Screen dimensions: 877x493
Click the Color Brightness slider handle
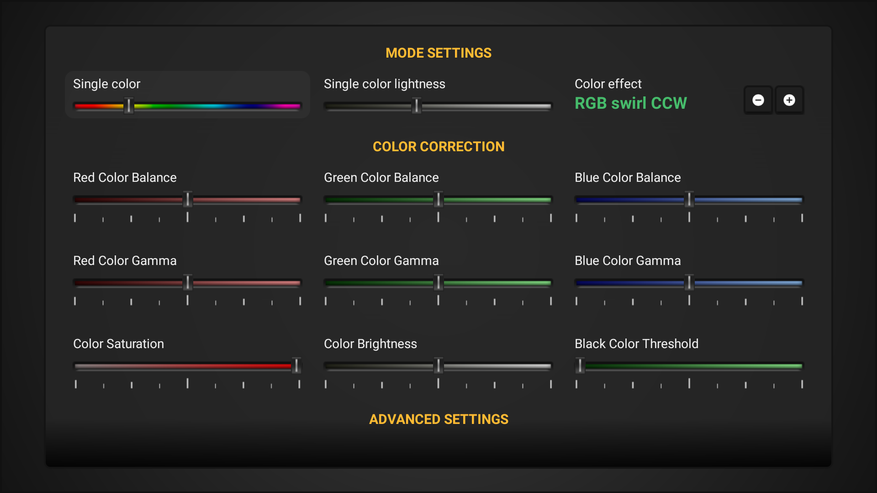click(x=438, y=366)
